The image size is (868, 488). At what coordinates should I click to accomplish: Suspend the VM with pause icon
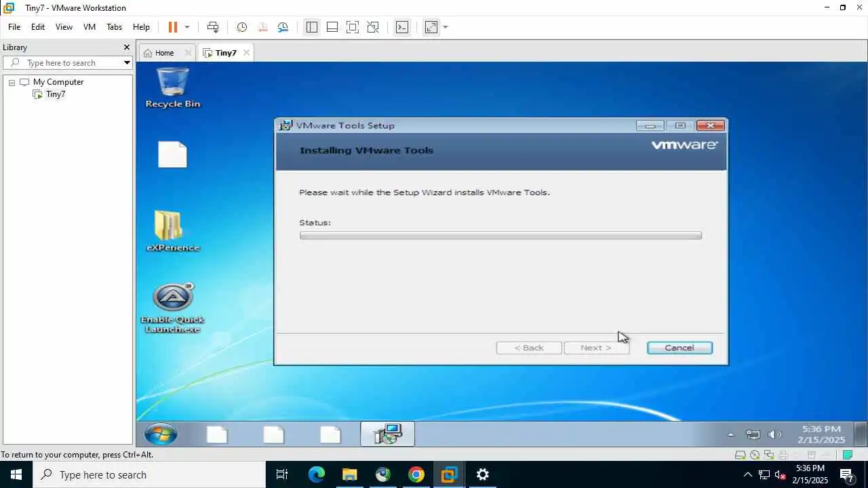(x=172, y=27)
